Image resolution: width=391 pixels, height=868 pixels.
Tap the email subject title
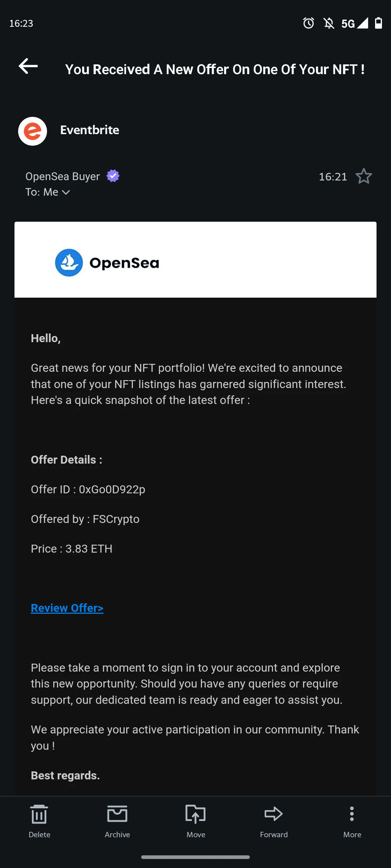215,69
